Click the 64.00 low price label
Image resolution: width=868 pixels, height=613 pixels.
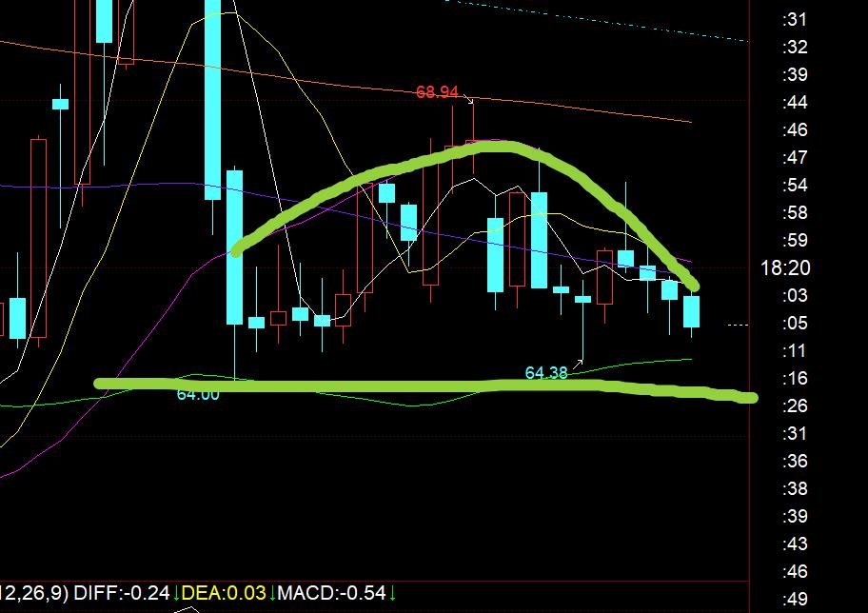[197, 394]
